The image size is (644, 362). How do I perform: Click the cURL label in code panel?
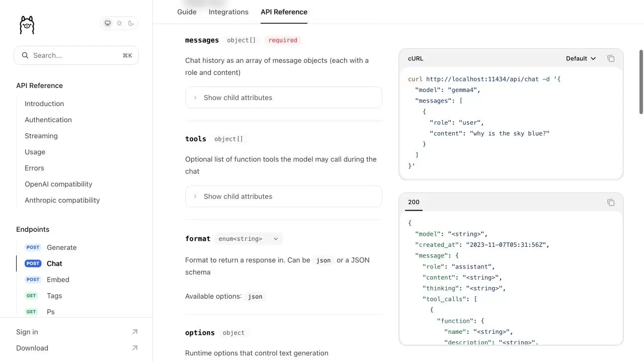tap(416, 58)
